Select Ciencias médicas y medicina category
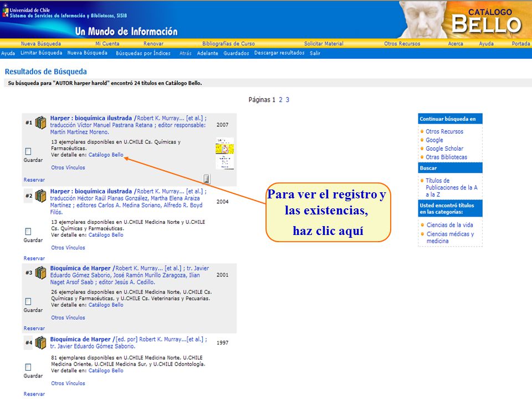Viewport: 532px width, 399px height. pos(450,237)
